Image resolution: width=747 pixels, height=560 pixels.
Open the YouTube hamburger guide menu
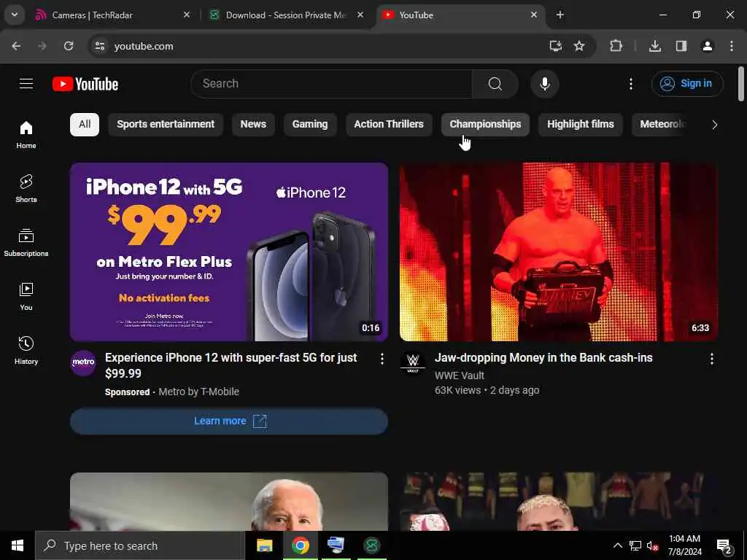tap(26, 84)
